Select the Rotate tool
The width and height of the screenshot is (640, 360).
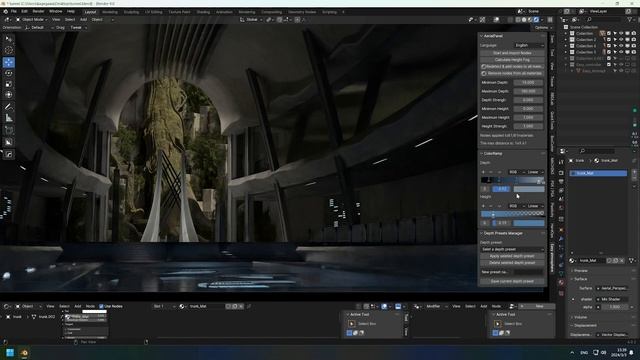[9, 73]
